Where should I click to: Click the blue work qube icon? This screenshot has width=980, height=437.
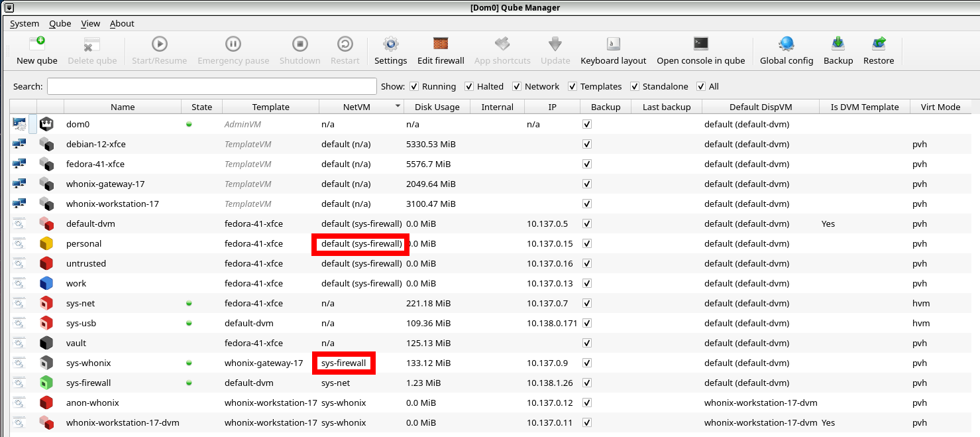pos(46,283)
